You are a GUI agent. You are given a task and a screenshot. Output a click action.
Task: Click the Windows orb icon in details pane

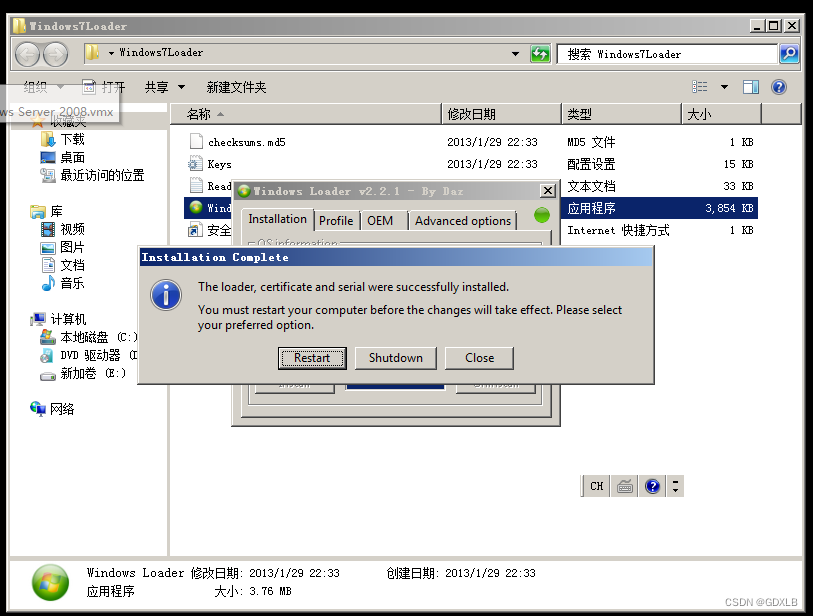(x=50, y=582)
